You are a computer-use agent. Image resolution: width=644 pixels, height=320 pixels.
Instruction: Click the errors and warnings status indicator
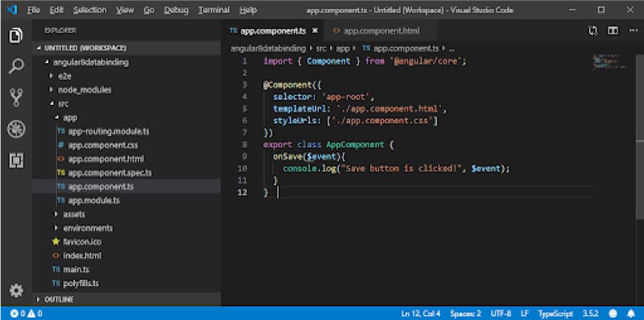click(x=27, y=314)
